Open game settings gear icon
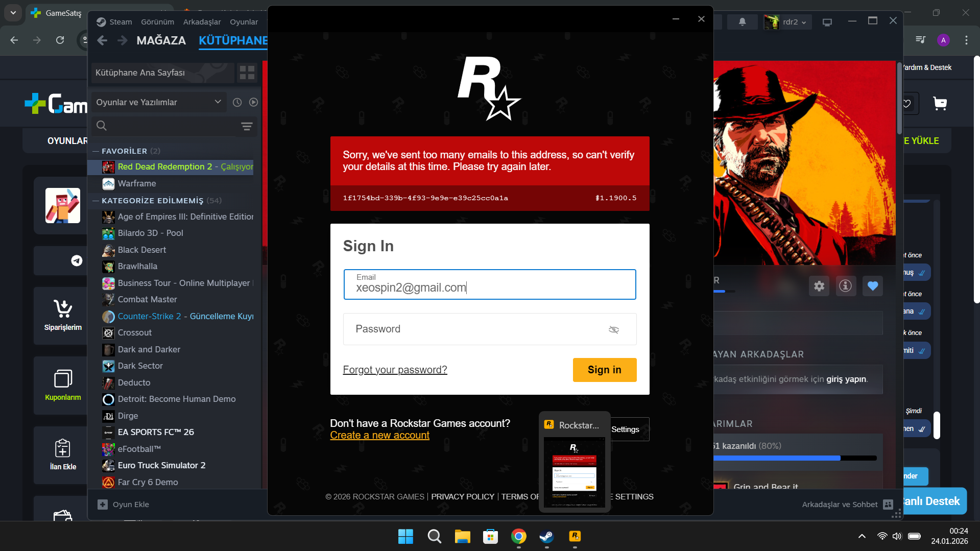 819,286
